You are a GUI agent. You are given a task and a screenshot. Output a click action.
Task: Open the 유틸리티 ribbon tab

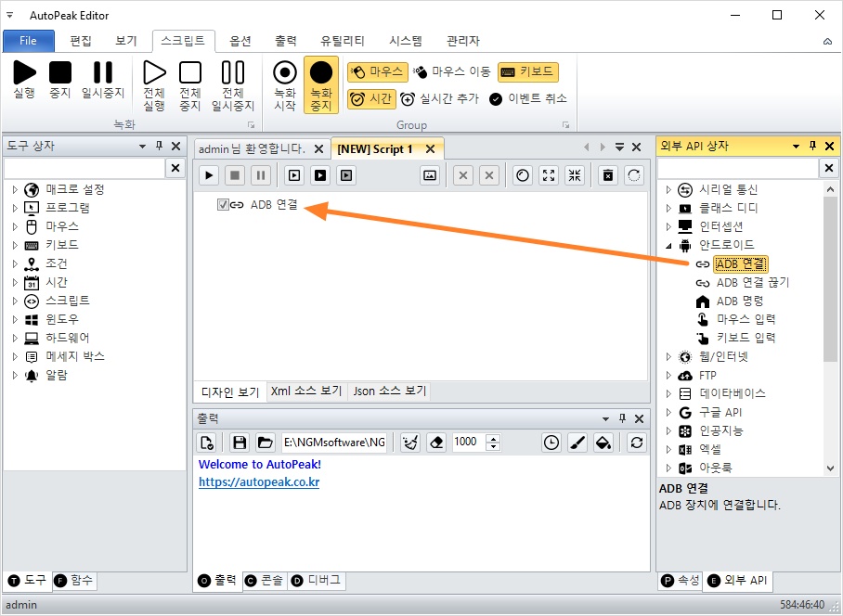click(342, 41)
